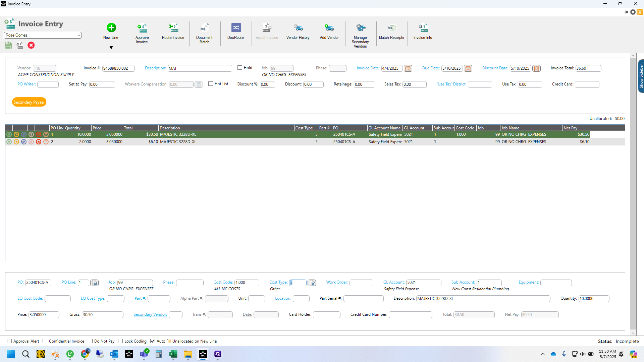Follow the Vendor link label
The height and width of the screenshot is (362, 644).
pyautogui.click(x=24, y=68)
